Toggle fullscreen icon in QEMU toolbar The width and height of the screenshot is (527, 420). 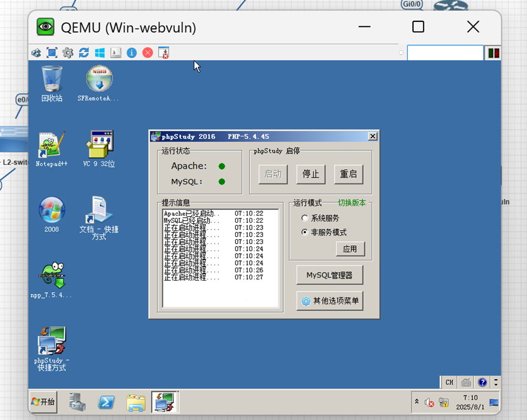(x=52, y=53)
